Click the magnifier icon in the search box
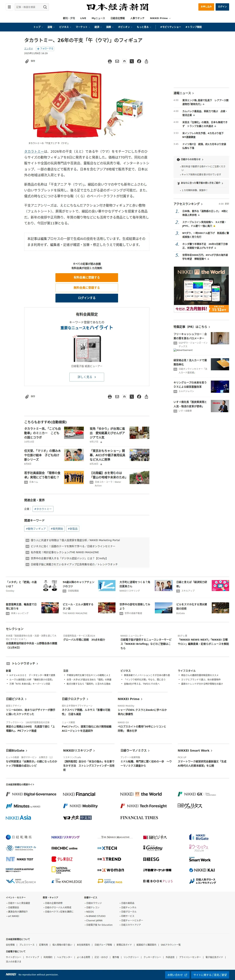 click(x=45, y=7)
